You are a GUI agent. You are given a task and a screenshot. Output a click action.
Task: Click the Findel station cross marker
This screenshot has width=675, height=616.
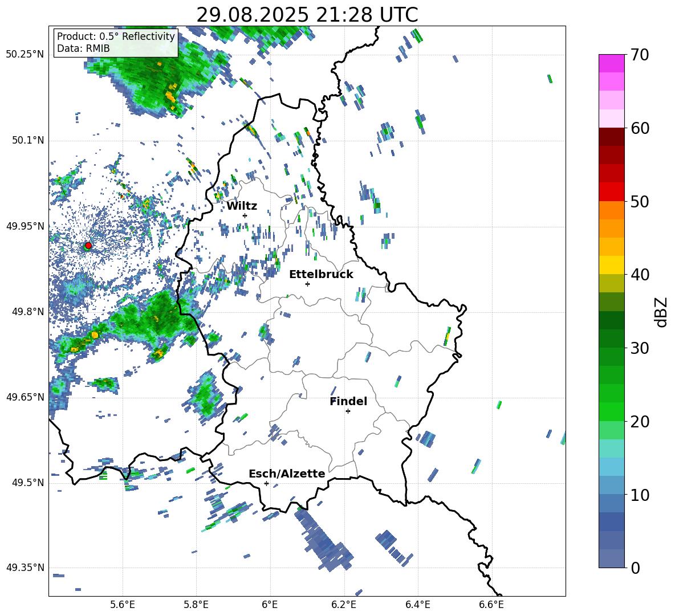click(348, 411)
